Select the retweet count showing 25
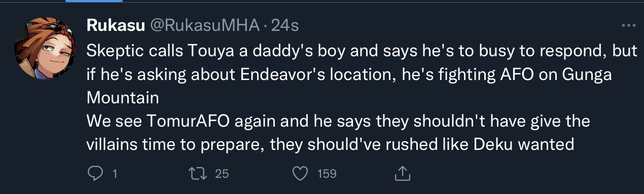This screenshot has width=644, height=194. pyautogui.click(x=222, y=174)
